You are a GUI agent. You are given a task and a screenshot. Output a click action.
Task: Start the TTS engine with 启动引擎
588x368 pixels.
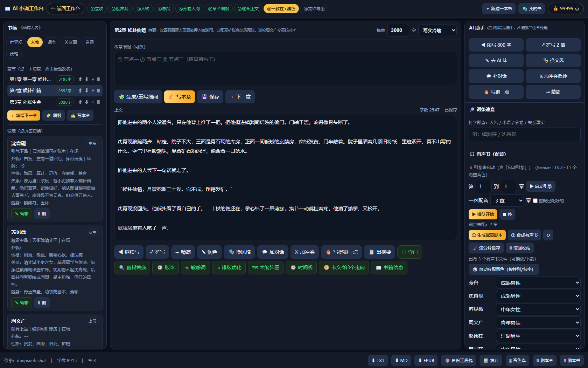540,186
